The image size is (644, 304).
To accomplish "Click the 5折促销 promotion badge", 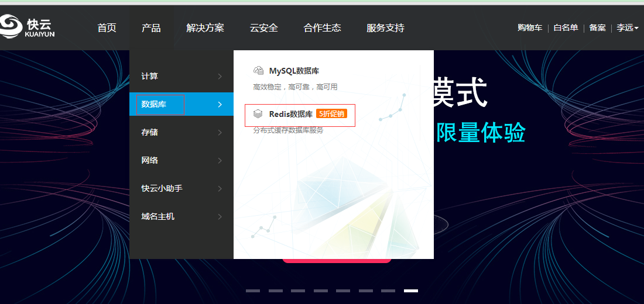I will (x=332, y=114).
